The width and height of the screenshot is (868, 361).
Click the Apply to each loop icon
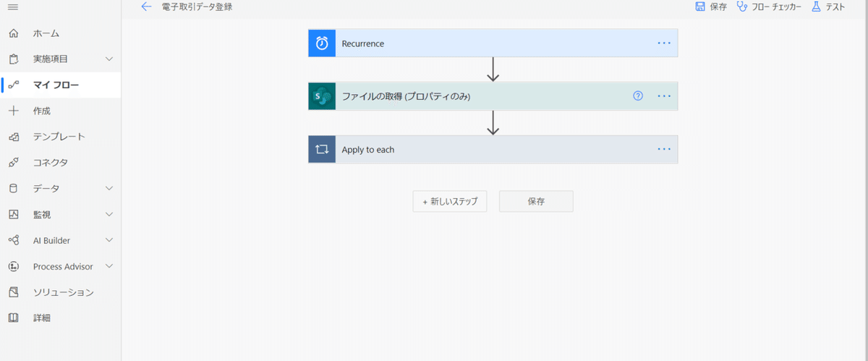pos(322,150)
